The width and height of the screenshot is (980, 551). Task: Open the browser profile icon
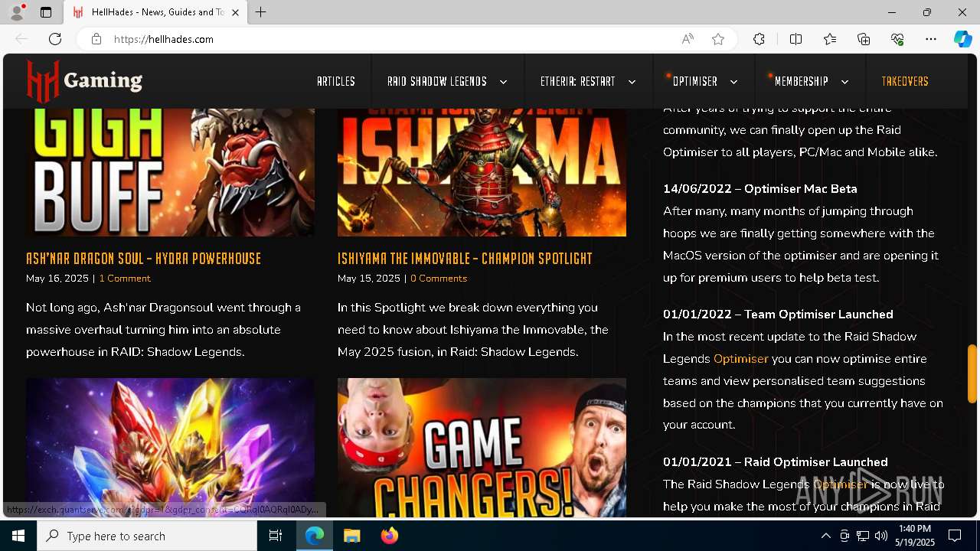[x=17, y=12]
